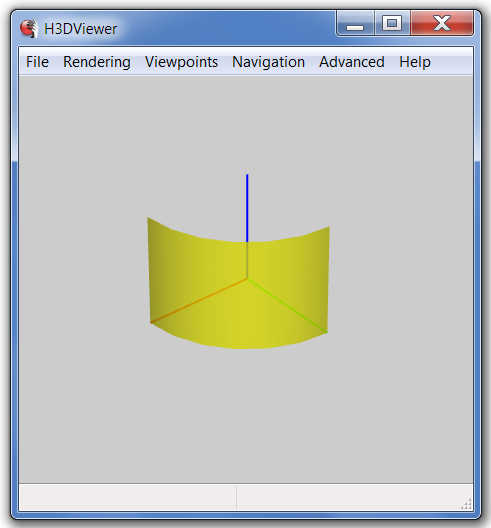Open the Rendering menu
Image resolution: width=491 pixels, height=528 pixels.
click(x=97, y=62)
